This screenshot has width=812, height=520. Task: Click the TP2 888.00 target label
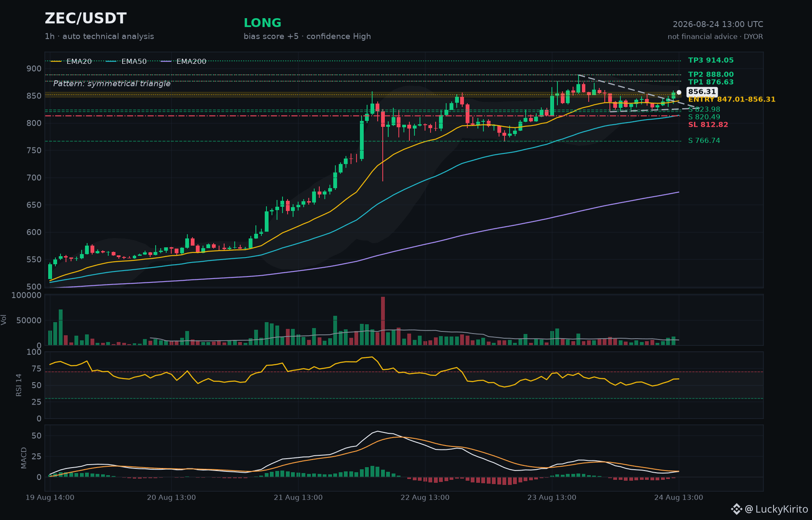point(711,74)
